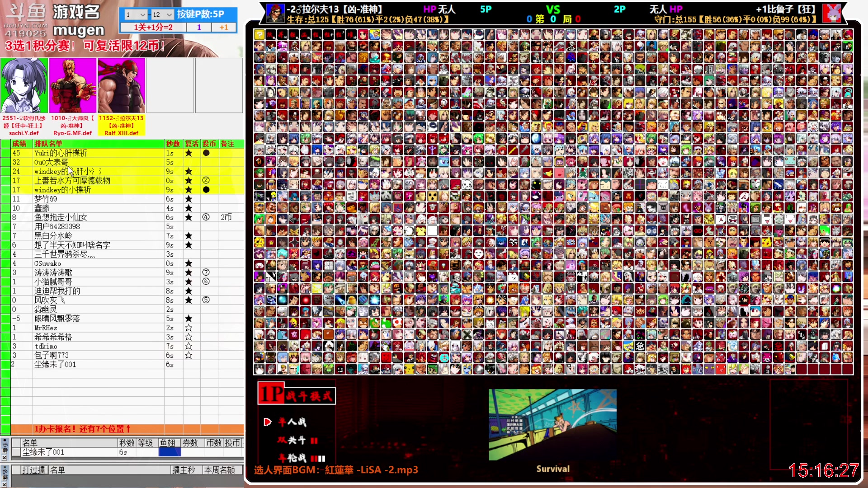This screenshot has height=488, width=868.
Task: Toggle the empty star next to MrRHes
Action: click(x=189, y=327)
